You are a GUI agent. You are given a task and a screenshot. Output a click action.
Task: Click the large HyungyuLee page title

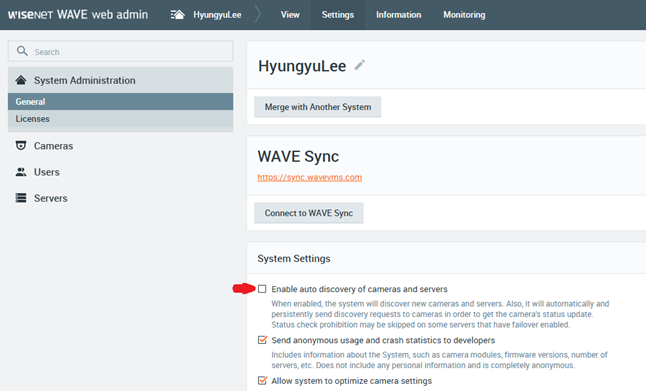[x=302, y=66]
